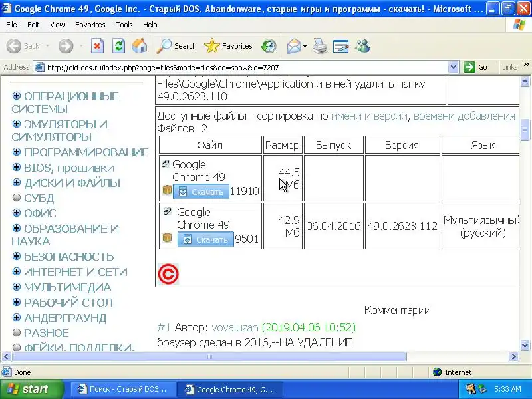Click the vertical scrollbar thumb
This screenshot has height=399, width=532.
(525, 130)
